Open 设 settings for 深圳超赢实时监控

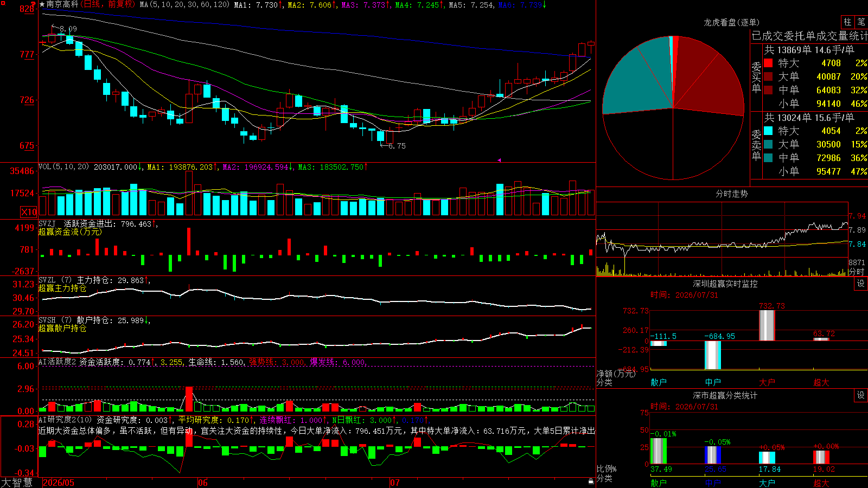pos(861,284)
